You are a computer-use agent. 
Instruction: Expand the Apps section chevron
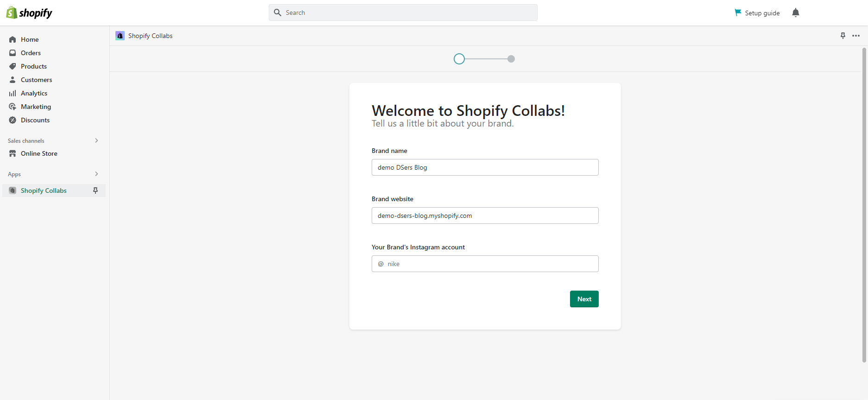96,174
